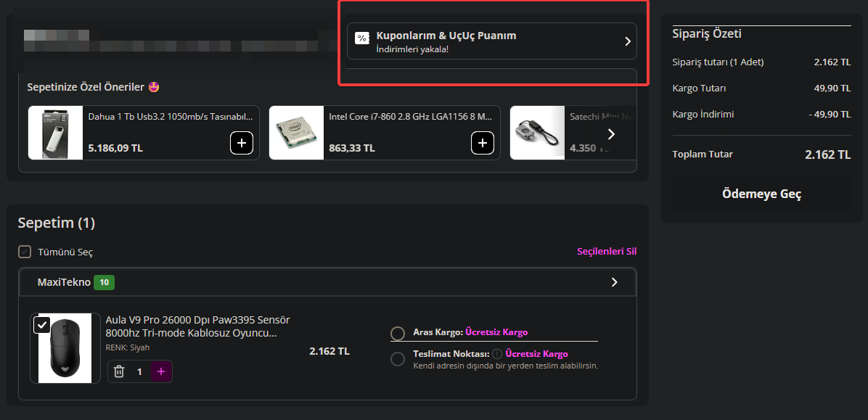Remove mouse with the trash icon
This screenshot has height=420, width=868.
coord(118,372)
